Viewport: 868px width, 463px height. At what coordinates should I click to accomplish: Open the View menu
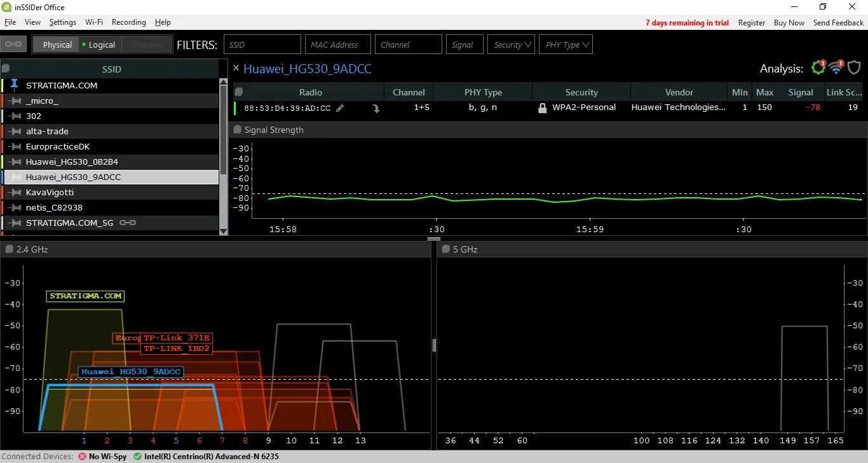pyautogui.click(x=32, y=22)
